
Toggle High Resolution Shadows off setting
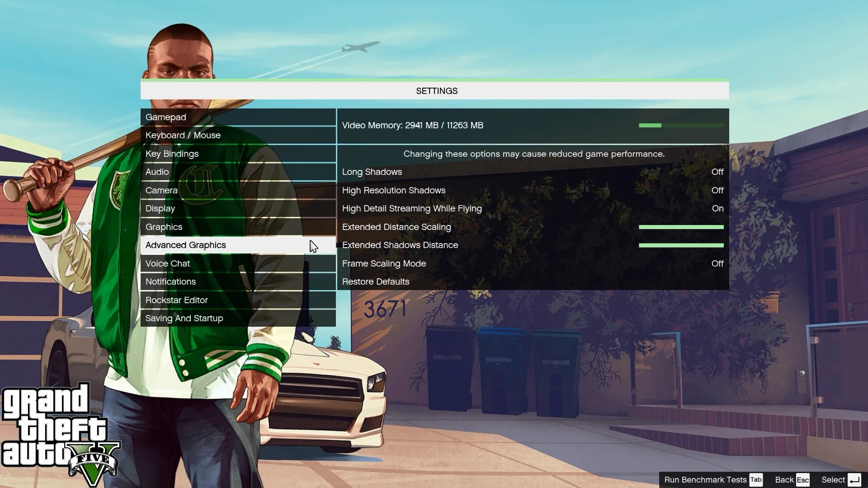tap(717, 189)
